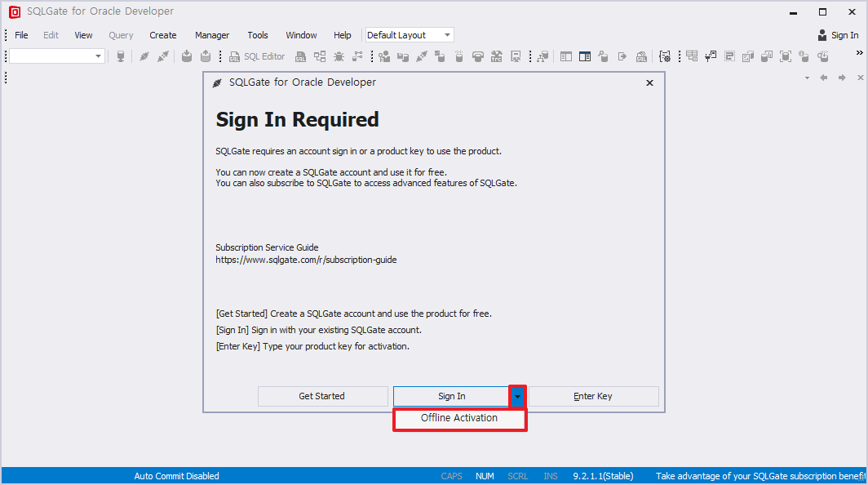Click 'Auto Commit Disabled' in status bar
868x485 pixels.
(x=176, y=476)
